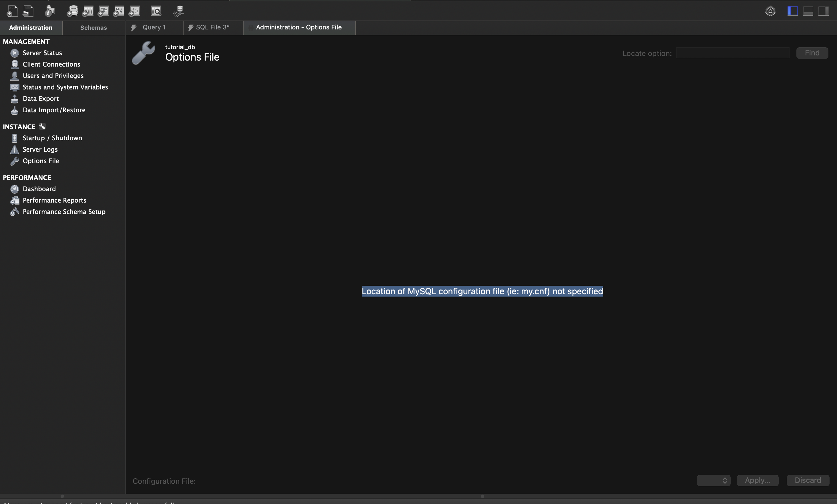This screenshot has height=504, width=837.
Task: Click the Performance Reports icon
Action: click(x=14, y=200)
